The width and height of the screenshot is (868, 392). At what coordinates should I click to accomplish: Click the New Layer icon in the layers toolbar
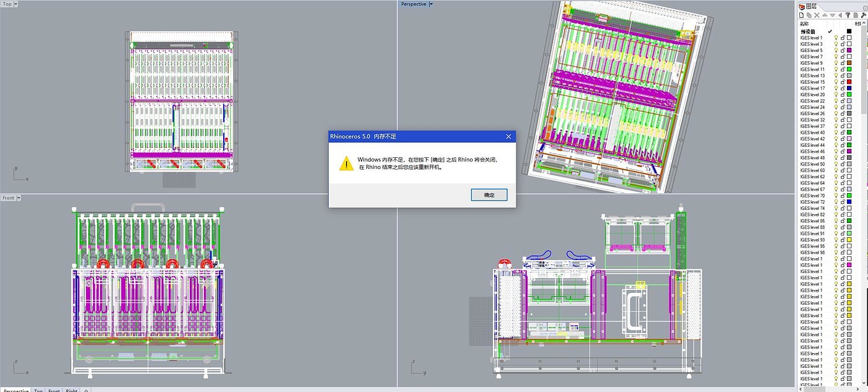click(802, 15)
